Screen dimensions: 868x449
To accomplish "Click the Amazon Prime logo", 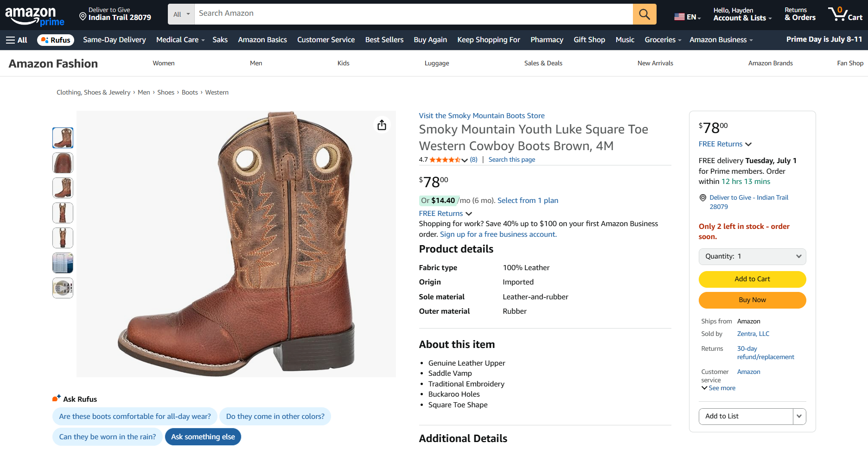I will click(x=34, y=16).
